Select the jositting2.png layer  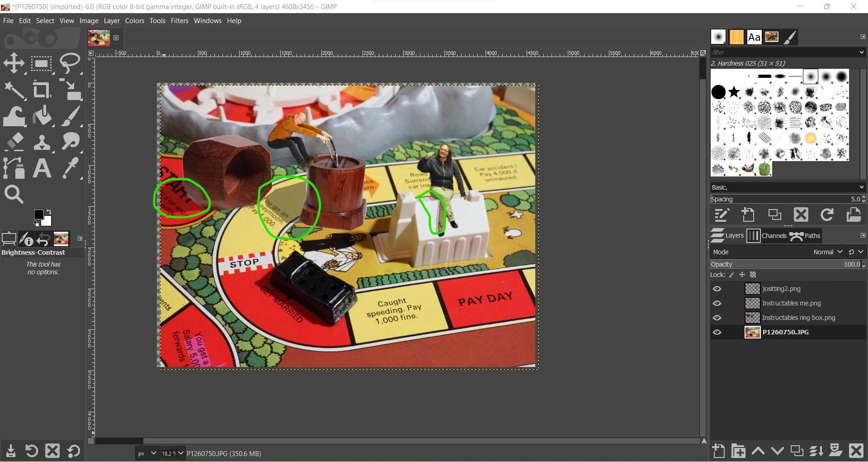point(788,289)
